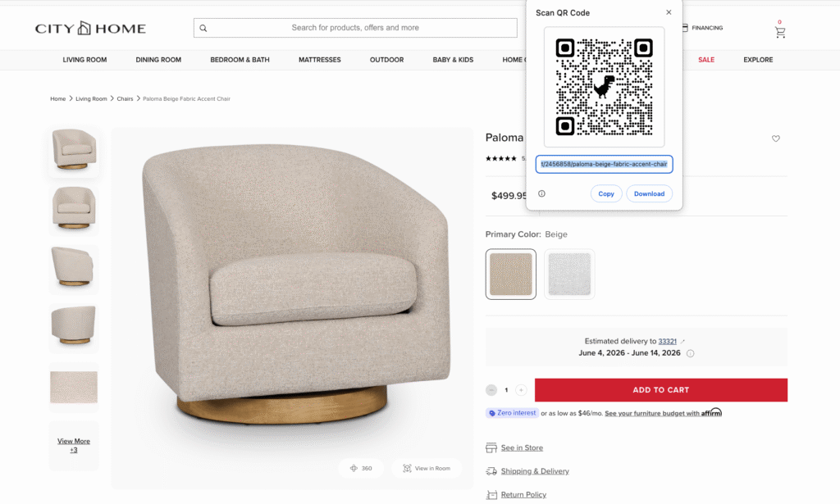Decrease quantity with minus button
The height and width of the screenshot is (504, 840).
coord(491,390)
